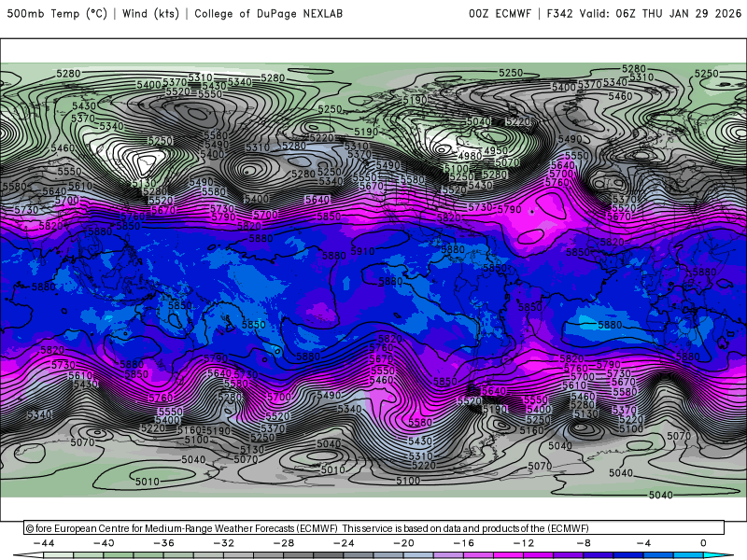The height and width of the screenshot is (560, 747).
Task: Click the "F342" forecast hour text
Action: 559,14
